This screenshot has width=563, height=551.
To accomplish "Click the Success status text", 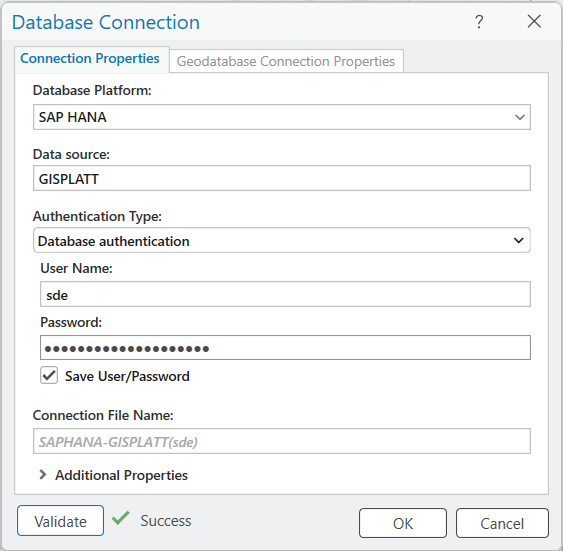I will (x=166, y=521).
